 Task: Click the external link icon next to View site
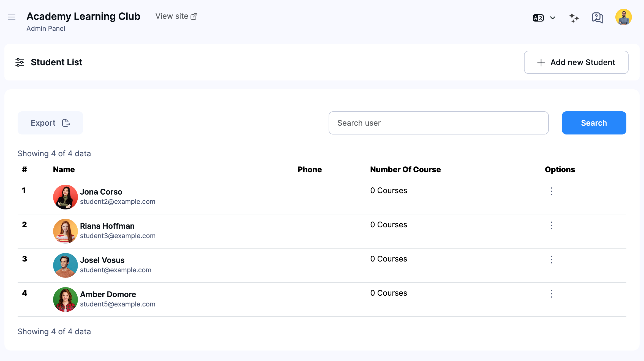click(195, 16)
